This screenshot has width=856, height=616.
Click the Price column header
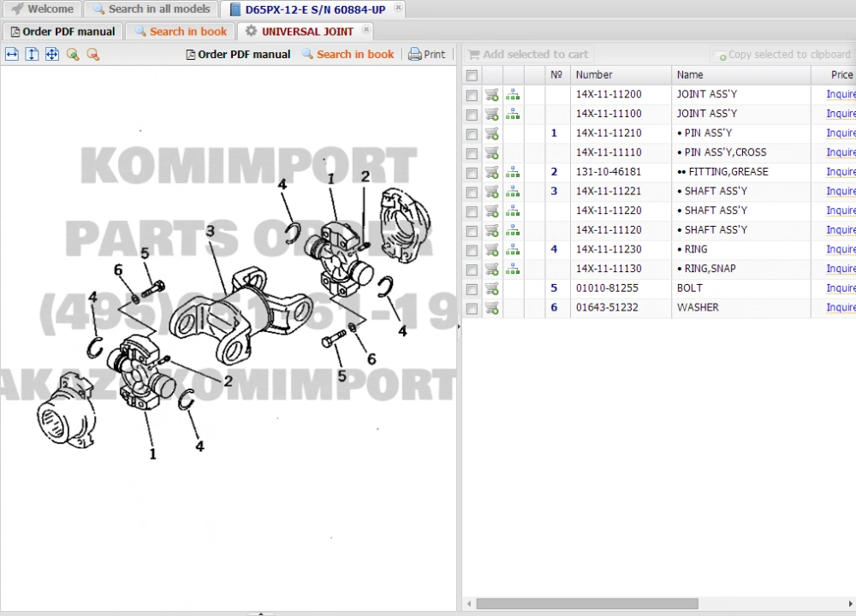tap(834, 74)
